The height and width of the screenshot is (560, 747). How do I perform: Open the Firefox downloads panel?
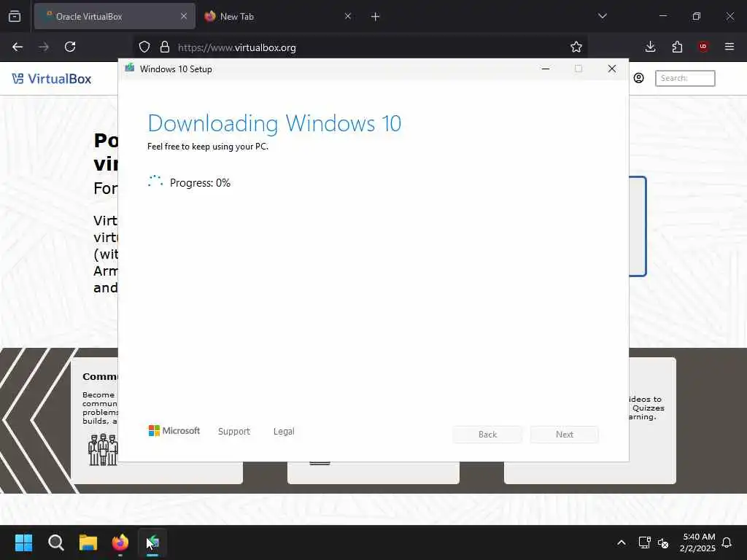650,47
